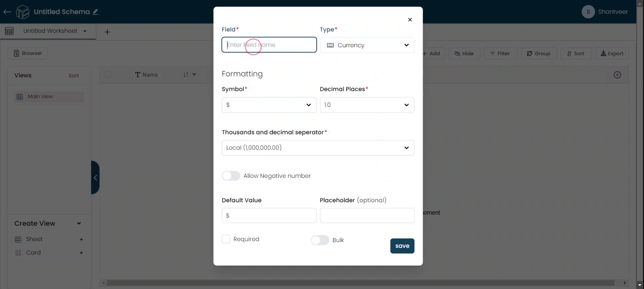This screenshot has height=289, width=644.
Task: Open the Untitled Worksheet tab
Action: pos(50,31)
